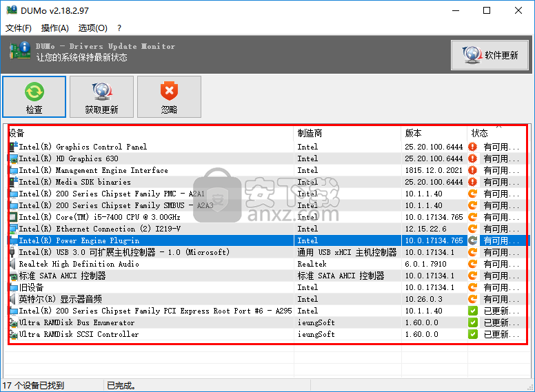Viewport: 535px width, 392px height.
Task: Open the ? help menu
Action: 119,28
